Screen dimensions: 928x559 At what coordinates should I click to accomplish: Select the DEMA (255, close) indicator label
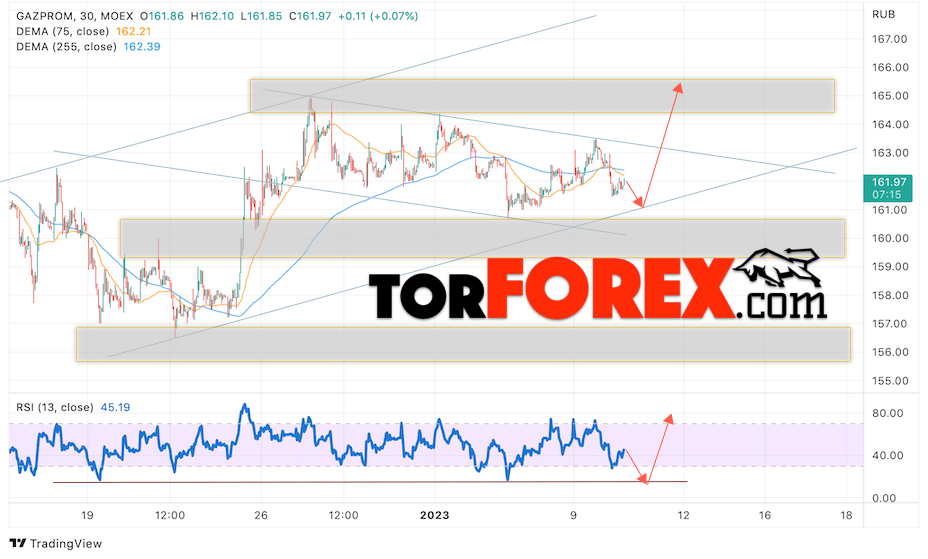(x=66, y=47)
